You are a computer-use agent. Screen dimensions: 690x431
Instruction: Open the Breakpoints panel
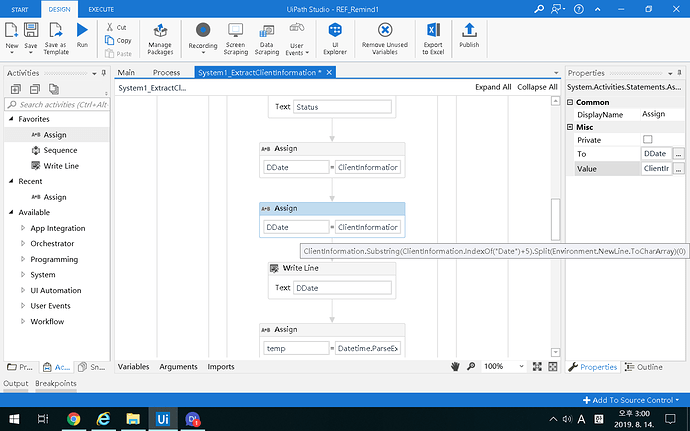[56, 383]
